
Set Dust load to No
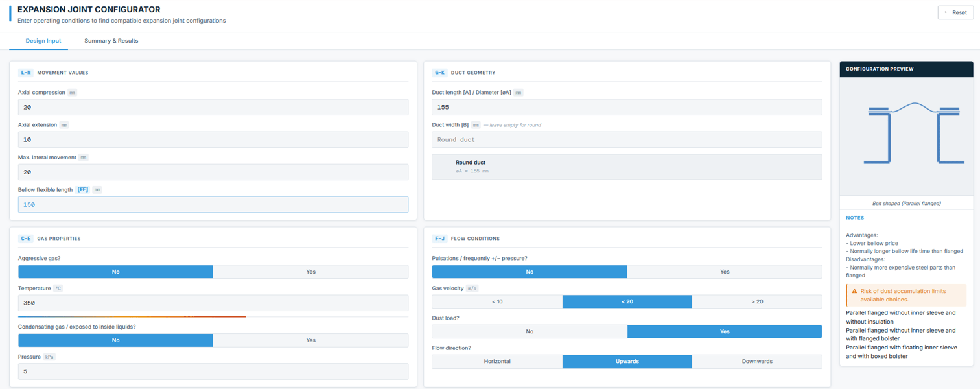530,331
